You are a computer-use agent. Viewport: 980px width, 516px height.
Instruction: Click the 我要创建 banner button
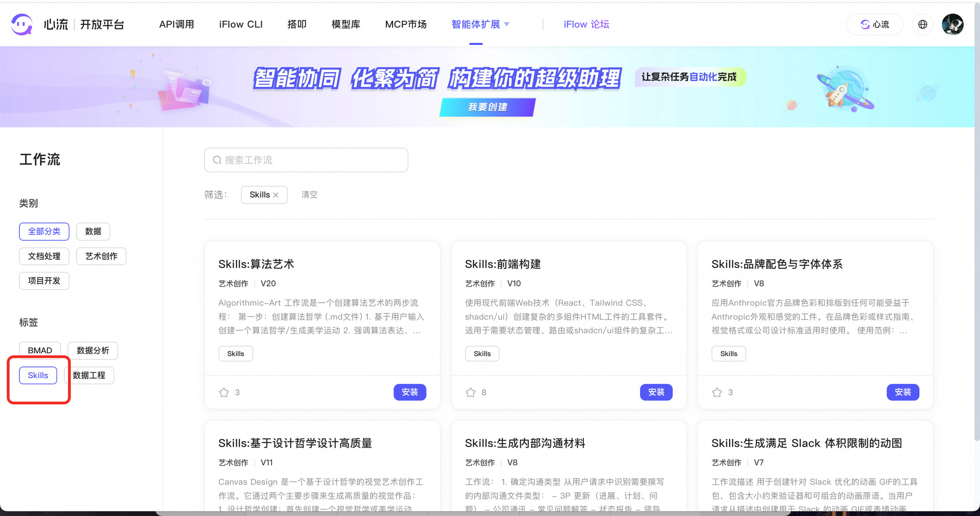tap(487, 107)
